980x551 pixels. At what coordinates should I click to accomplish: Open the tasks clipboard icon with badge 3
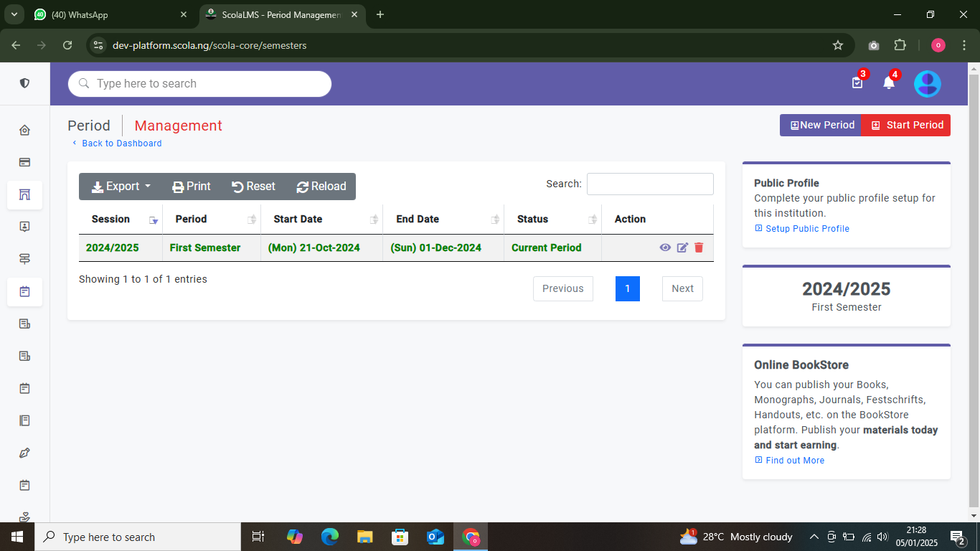click(857, 83)
